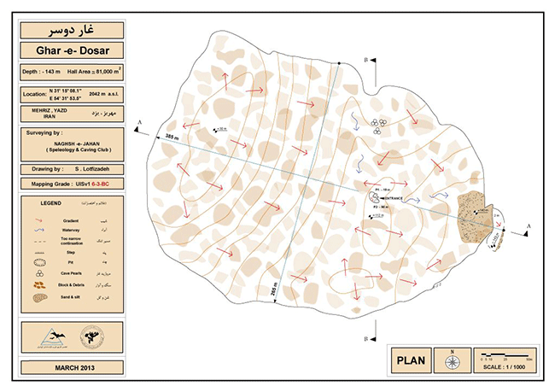
Task: Click the compass rose north indicator
Action: pyautogui.click(x=452, y=361)
